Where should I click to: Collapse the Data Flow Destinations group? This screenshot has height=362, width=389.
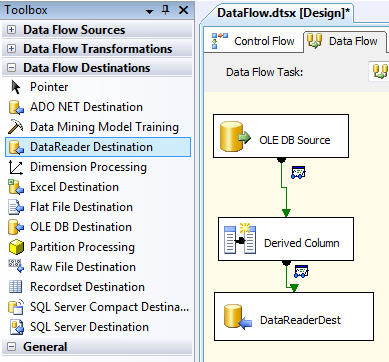(x=11, y=68)
